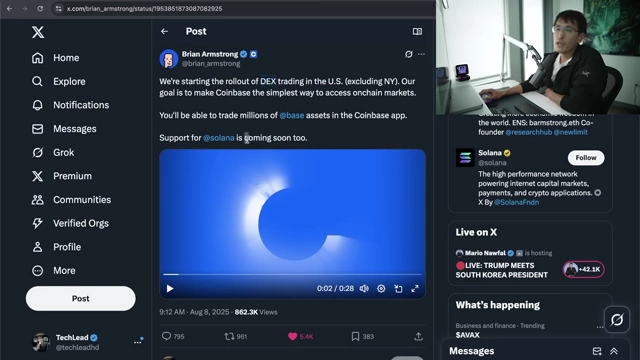Image resolution: width=640 pixels, height=360 pixels.
Task: Click Mario Nawfal host name
Action: (x=485, y=253)
